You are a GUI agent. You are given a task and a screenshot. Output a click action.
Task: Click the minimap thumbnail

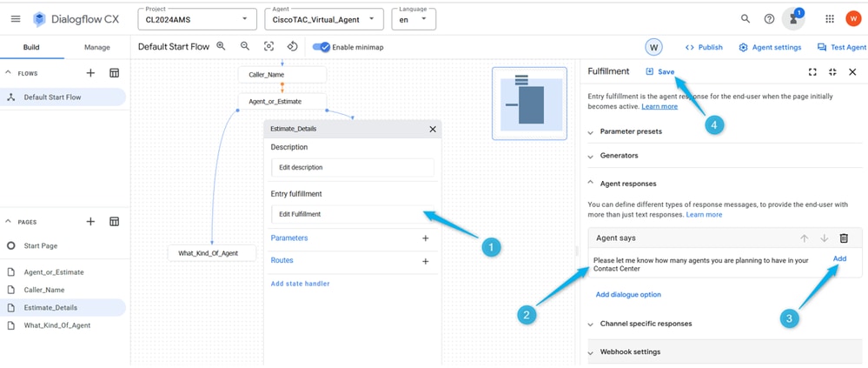(x=529, y=103)
